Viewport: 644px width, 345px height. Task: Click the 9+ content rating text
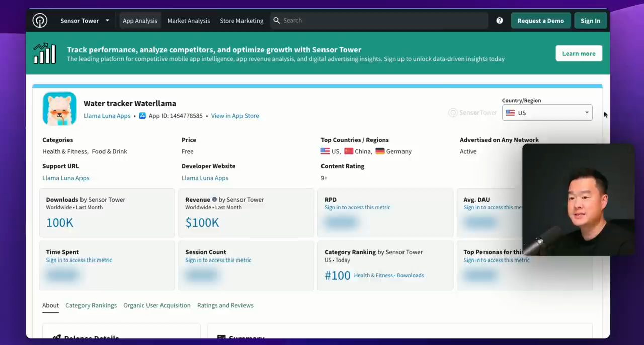point(324,178)
